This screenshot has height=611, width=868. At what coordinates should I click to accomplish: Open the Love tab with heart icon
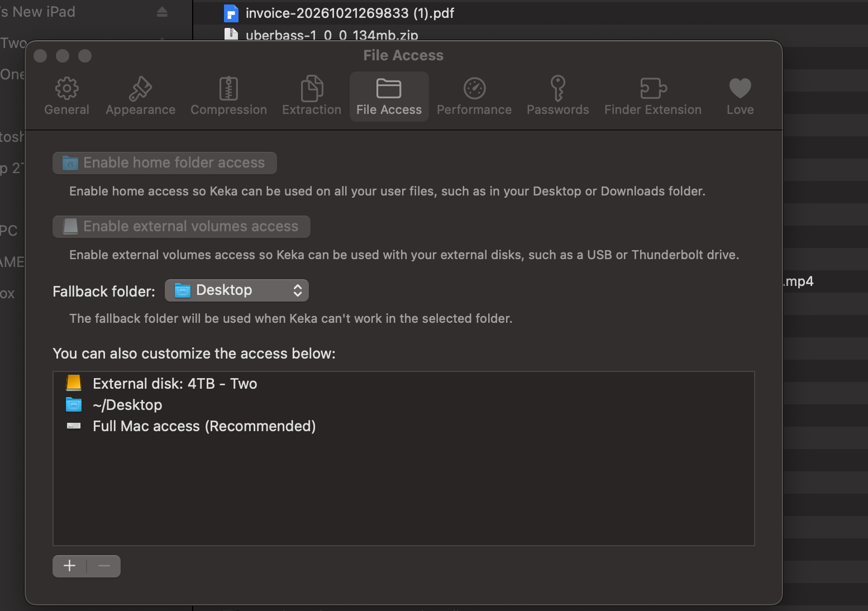(740, 96)
